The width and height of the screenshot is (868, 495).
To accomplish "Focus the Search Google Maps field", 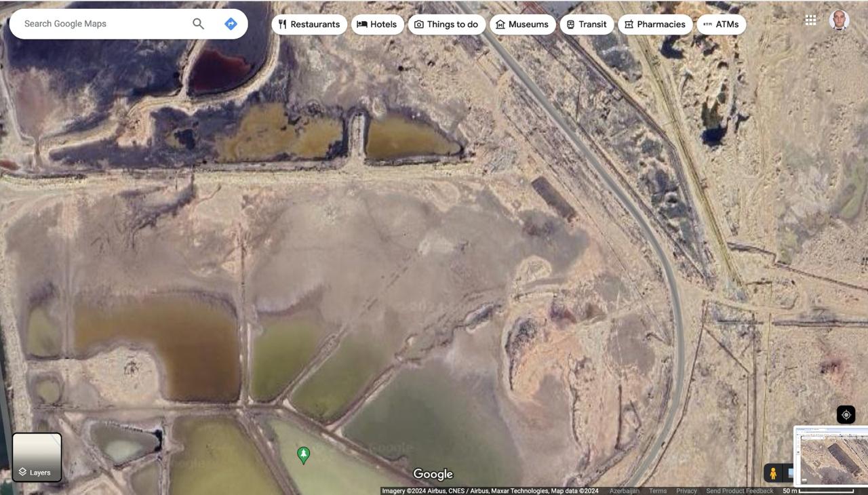I will [102, 24].
